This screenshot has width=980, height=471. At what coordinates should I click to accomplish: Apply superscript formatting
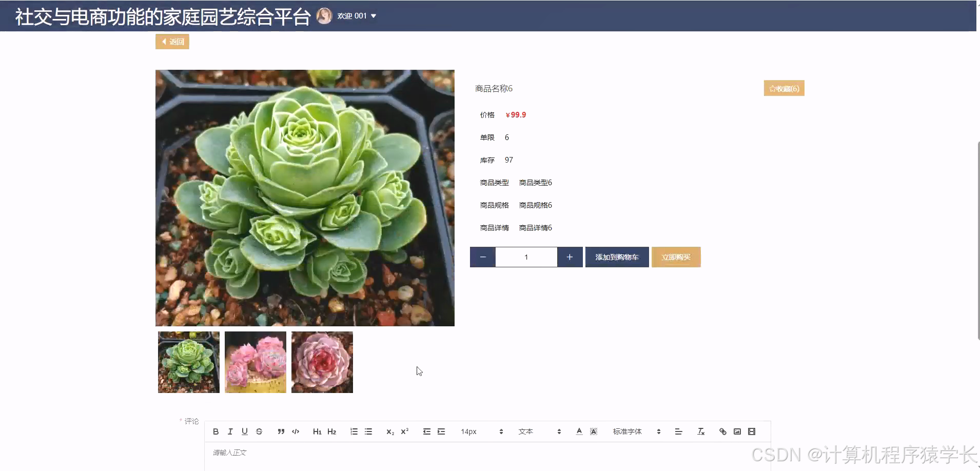pyautogui.click(x=404, y=431)
